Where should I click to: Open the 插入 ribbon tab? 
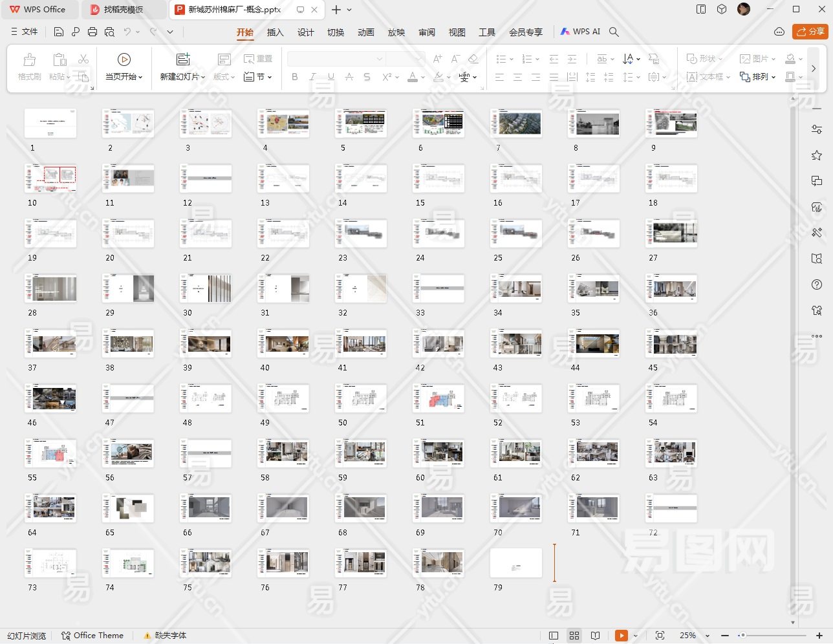[x=275, y=32]
